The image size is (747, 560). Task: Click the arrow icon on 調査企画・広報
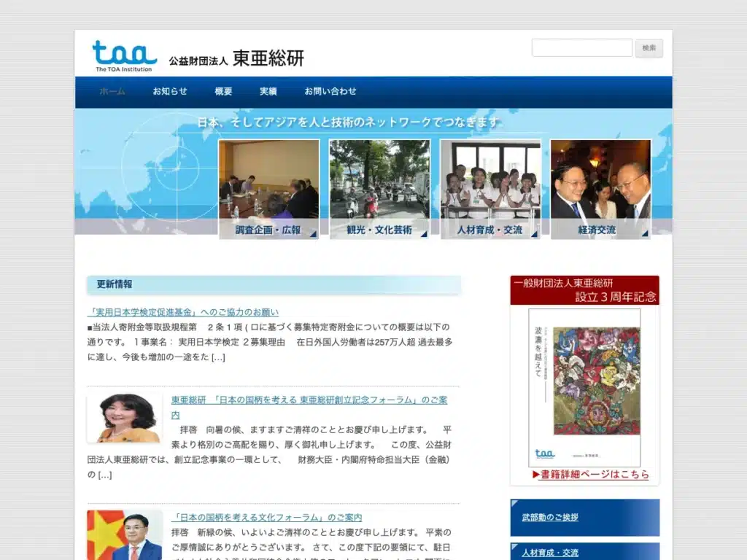pos(313,234)
